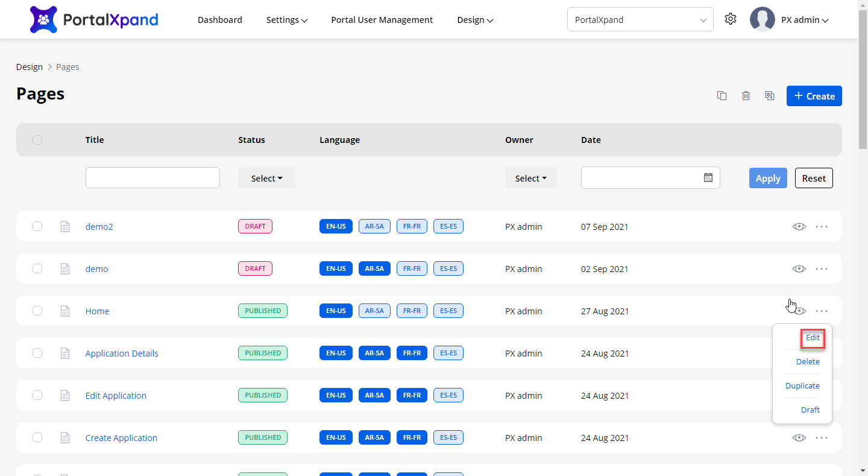868x476 pixels.
Task: Open the three-dots menu for demo row
Action: point(822,269)
